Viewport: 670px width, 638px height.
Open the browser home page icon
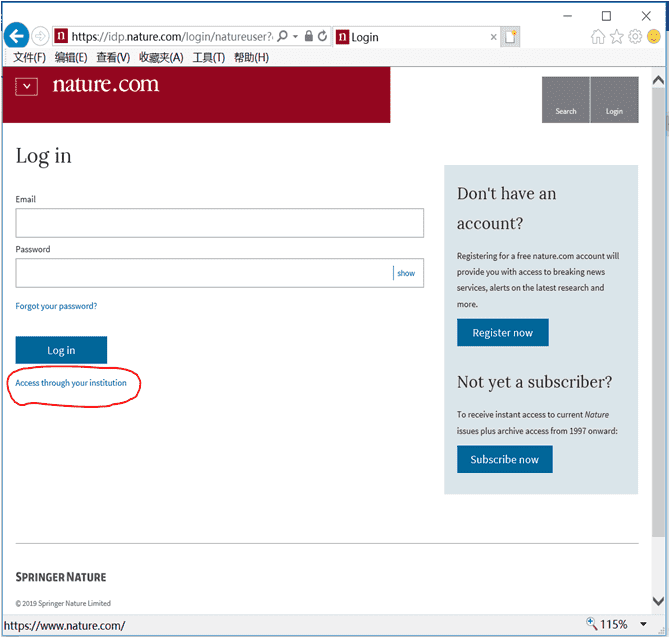598,37
